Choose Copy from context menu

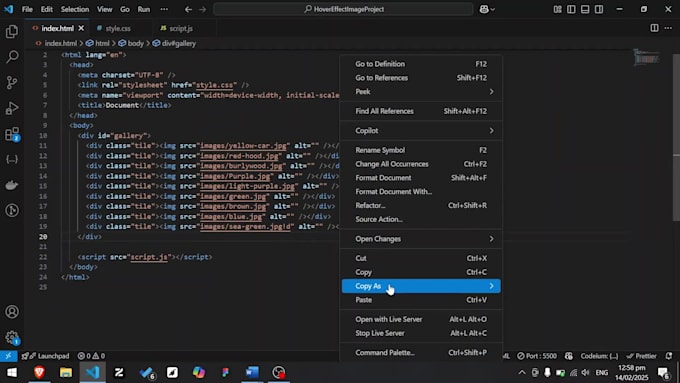pyautogui.click(x=421, y=272)
